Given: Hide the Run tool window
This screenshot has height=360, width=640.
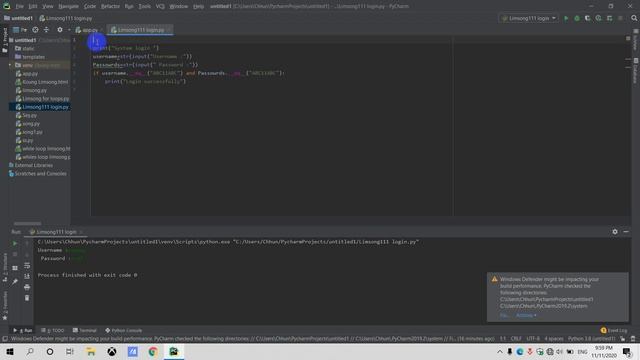Looking at the screenshot, I should [x=626, y=232].
